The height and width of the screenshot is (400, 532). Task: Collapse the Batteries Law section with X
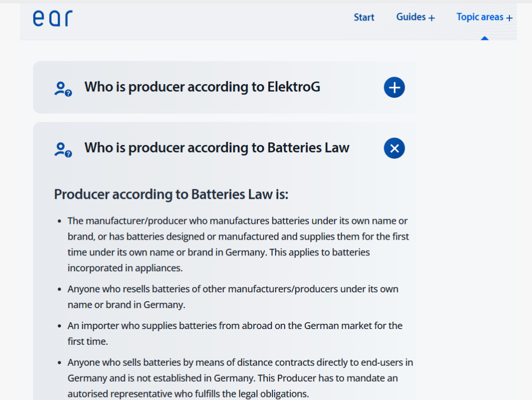(x=394, y=148)
